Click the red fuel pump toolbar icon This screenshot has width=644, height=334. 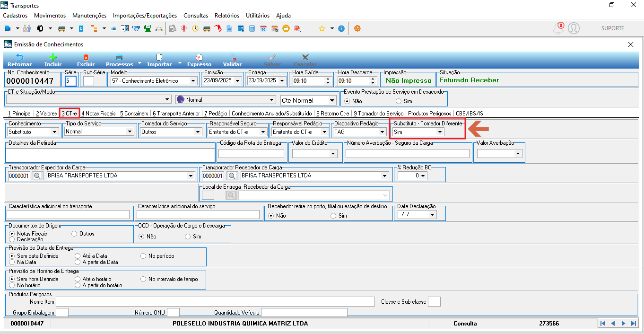tap(218, 28)
